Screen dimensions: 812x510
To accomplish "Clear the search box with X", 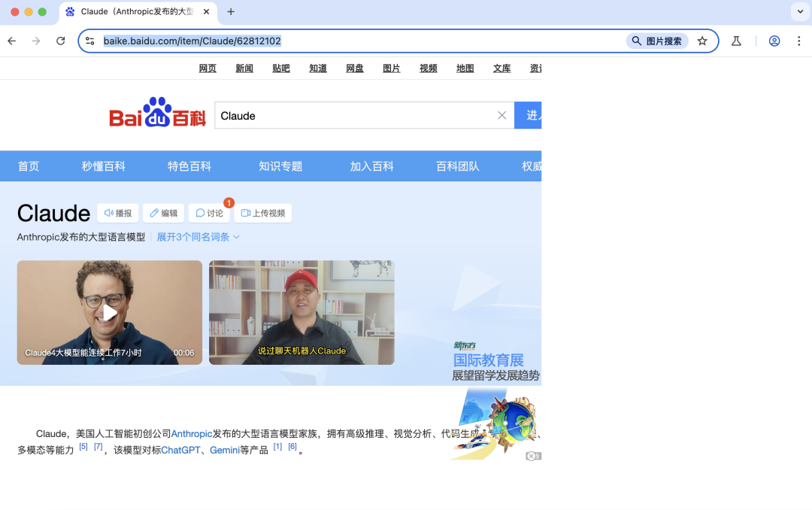I will (x=501, y=116).
